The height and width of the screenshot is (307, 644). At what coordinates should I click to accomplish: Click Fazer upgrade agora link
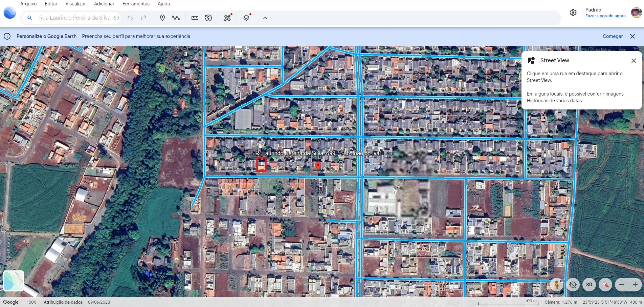coord(605,16)
